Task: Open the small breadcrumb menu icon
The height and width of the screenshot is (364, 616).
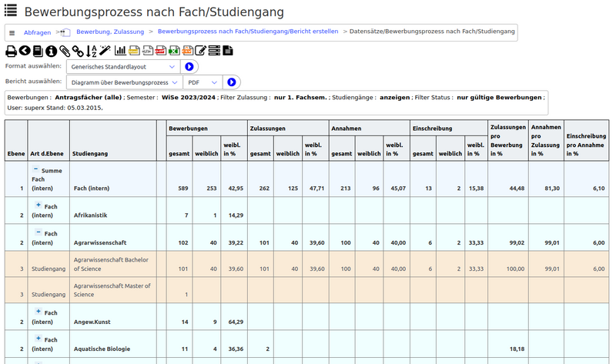Action: 12,33
